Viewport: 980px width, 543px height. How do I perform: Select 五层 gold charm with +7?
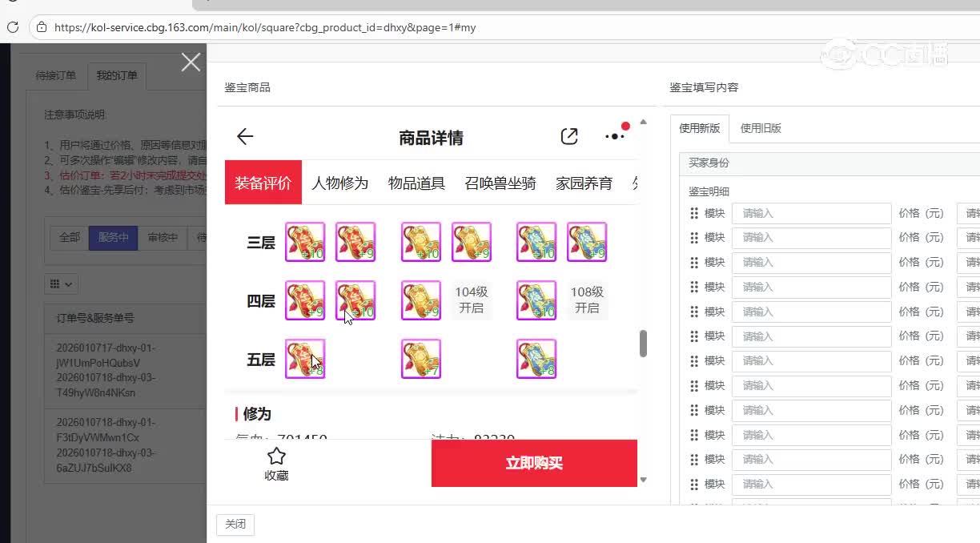(x=421, y=359)
